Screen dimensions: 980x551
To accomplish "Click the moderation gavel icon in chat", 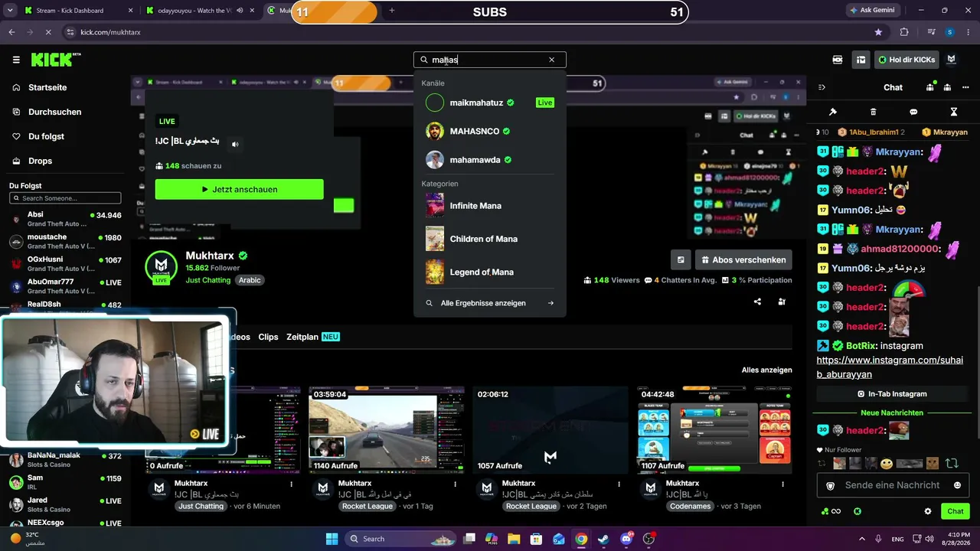I will pos(833,112).
